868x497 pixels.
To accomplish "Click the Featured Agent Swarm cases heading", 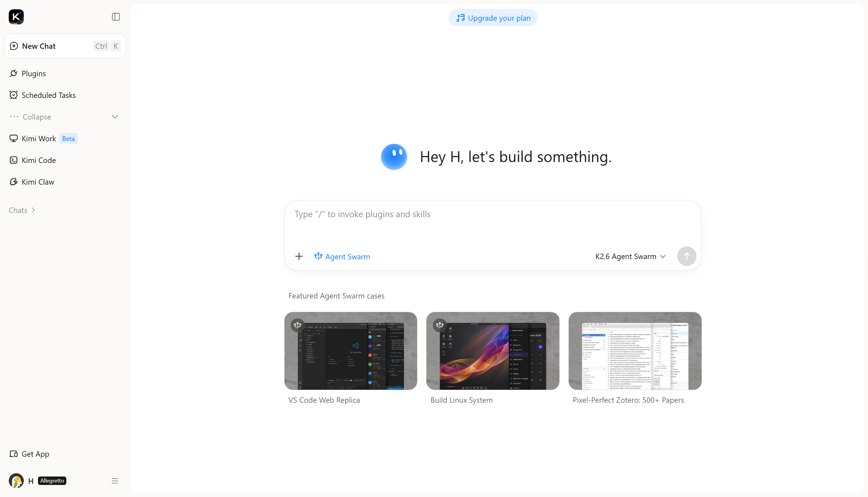I will [336, 296].
